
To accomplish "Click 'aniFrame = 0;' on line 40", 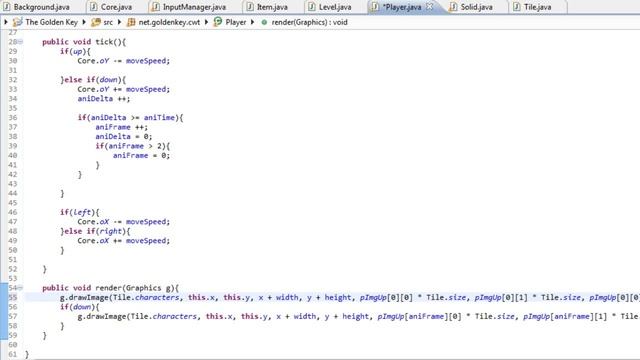I will [x=141, y=156].
